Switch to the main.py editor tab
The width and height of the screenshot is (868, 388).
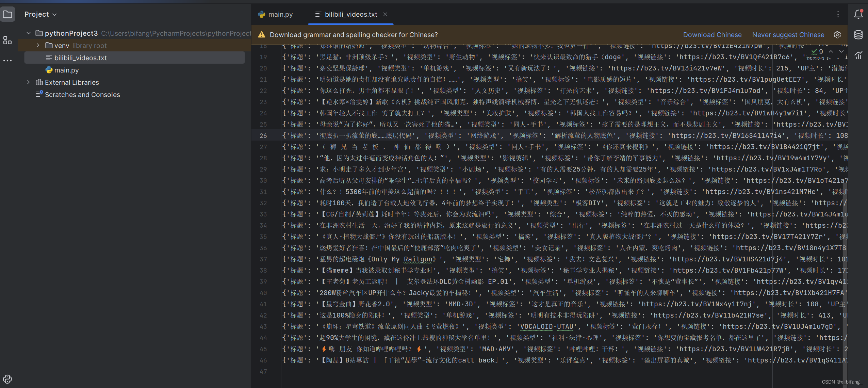pyautogui.click(x=276, y=14)
